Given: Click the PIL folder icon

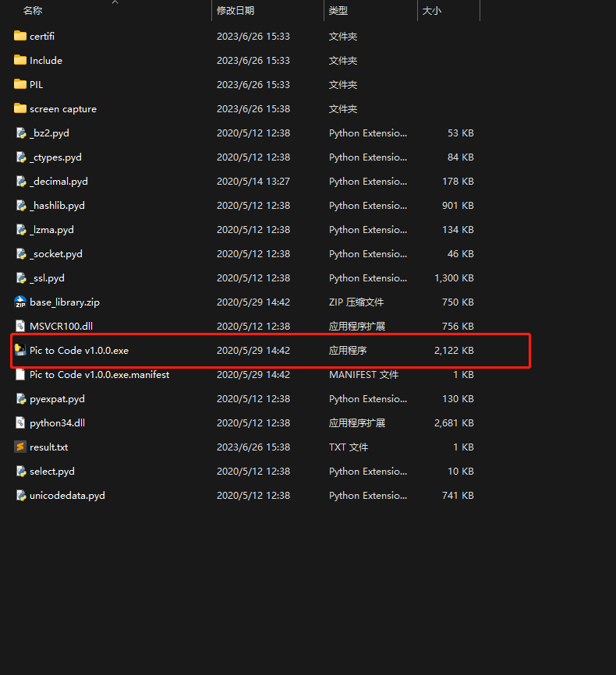Looking at the screenshot, I should coord(20,84).
